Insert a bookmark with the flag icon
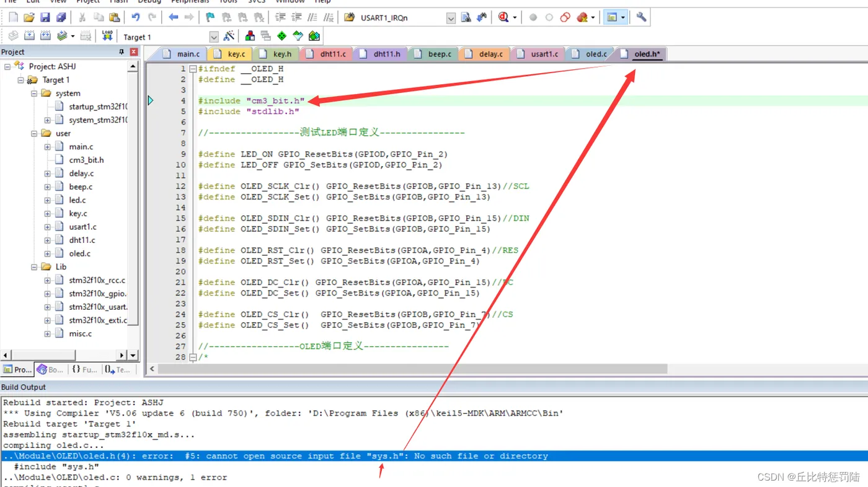Viewport: 868px width, 487px height. [x=210, y=18]
